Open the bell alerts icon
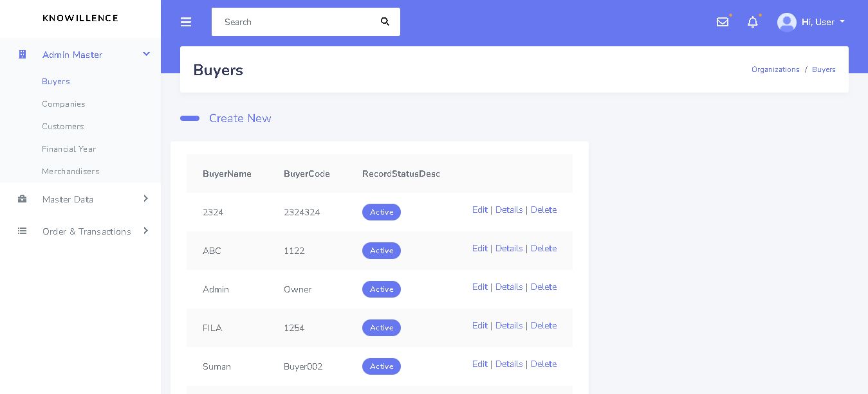The image size is (868, 394). point(753,22)
